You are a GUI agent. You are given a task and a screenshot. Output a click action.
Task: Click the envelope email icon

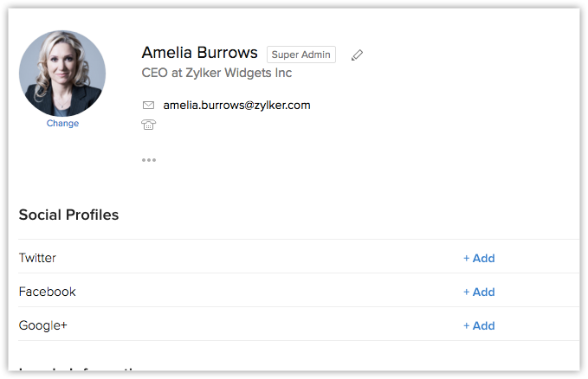point(148,106)
